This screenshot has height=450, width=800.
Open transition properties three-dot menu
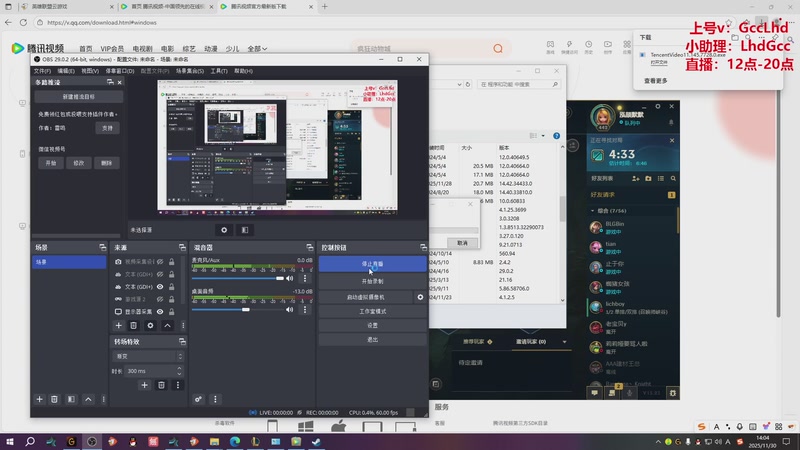(x=178, y=385)
